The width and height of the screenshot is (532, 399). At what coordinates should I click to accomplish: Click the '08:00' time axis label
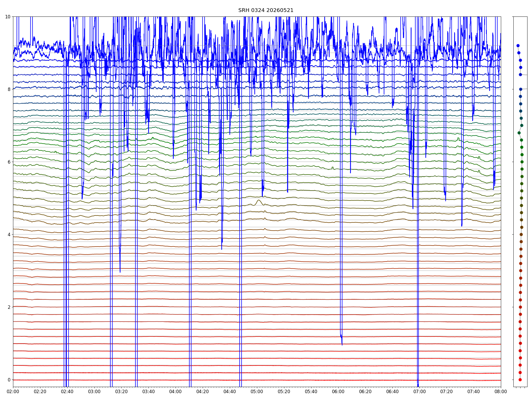[x=501, y=392]
